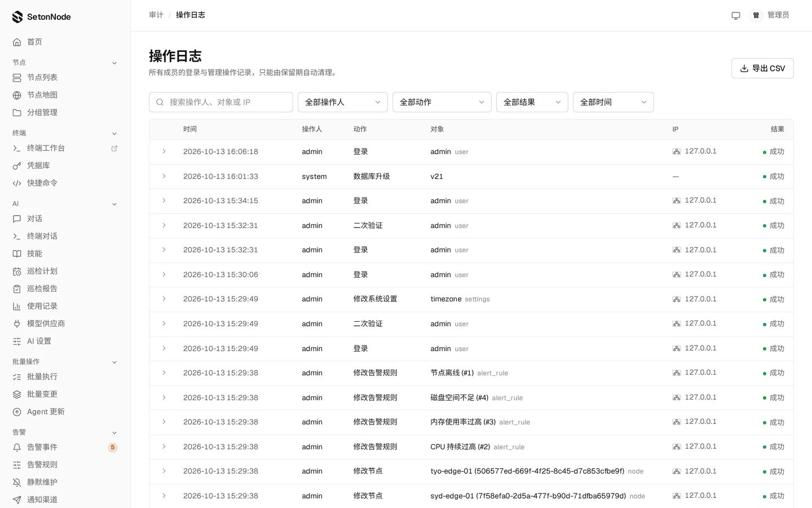Click the 结果 column header
The width and height of the screenshot is (812, 508).
point(778,129)
